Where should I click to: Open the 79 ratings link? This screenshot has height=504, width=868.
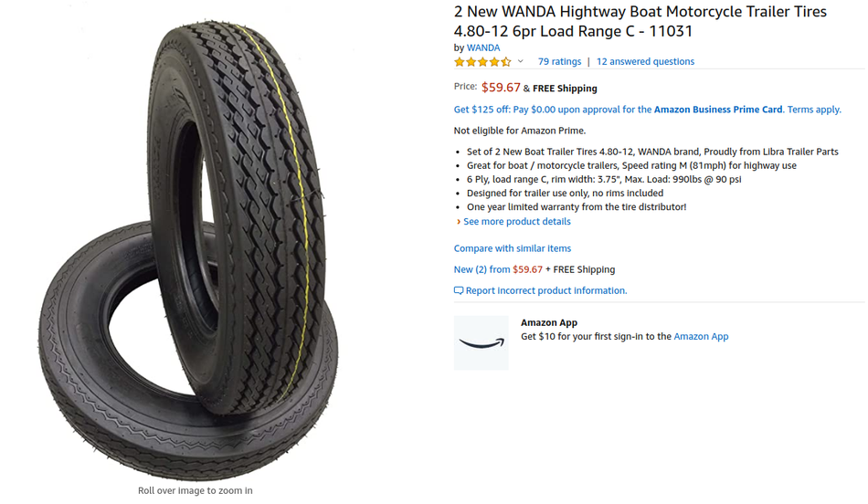click(x=559, y=61)
